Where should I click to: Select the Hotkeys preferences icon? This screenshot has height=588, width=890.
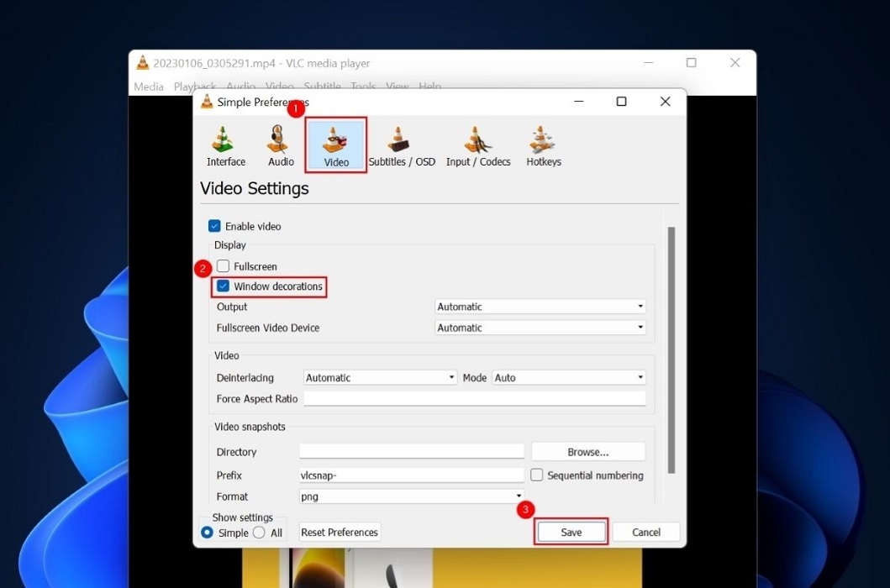tap(543, 144)
